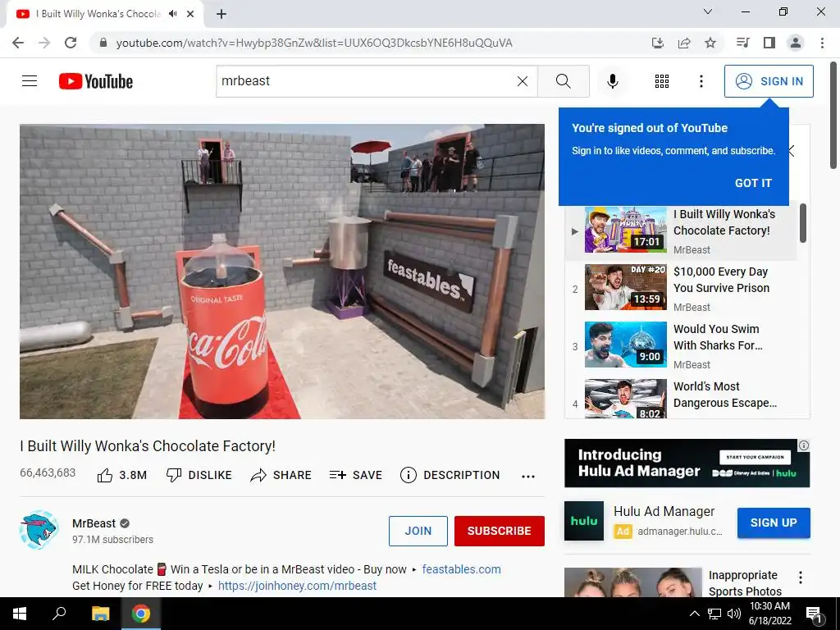840x630 pixels.
Task: Open 'Inappropriate Sports Photos' suggested video
Action: point(745,583)
